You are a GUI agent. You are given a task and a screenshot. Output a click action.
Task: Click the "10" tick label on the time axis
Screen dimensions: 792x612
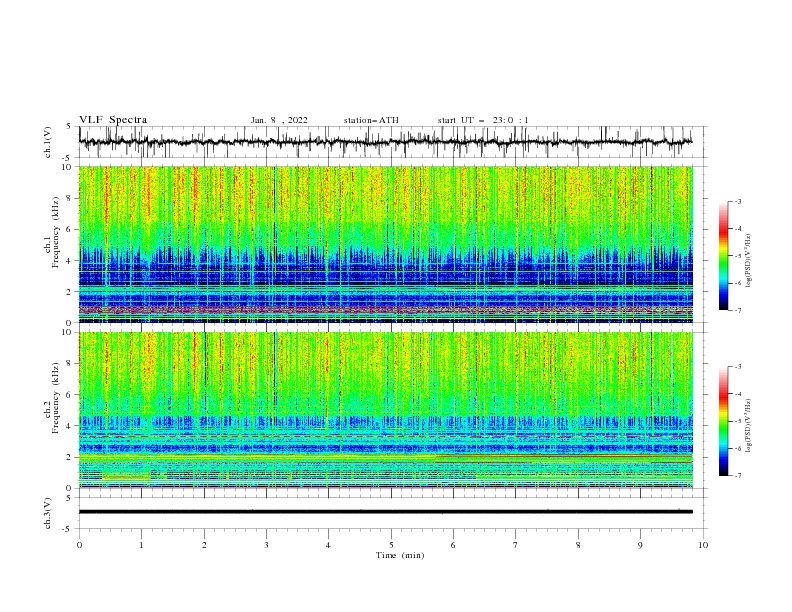tap(703, 545)
